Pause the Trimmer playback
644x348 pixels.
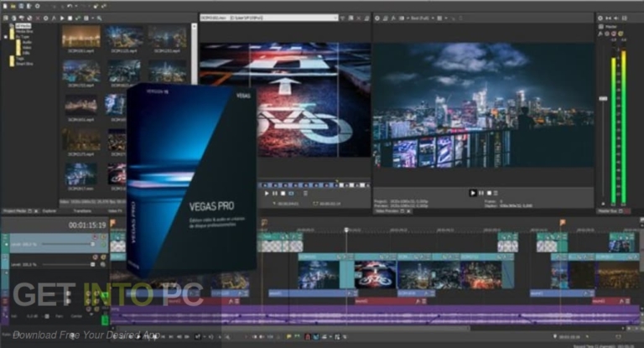tap(275, 193)
